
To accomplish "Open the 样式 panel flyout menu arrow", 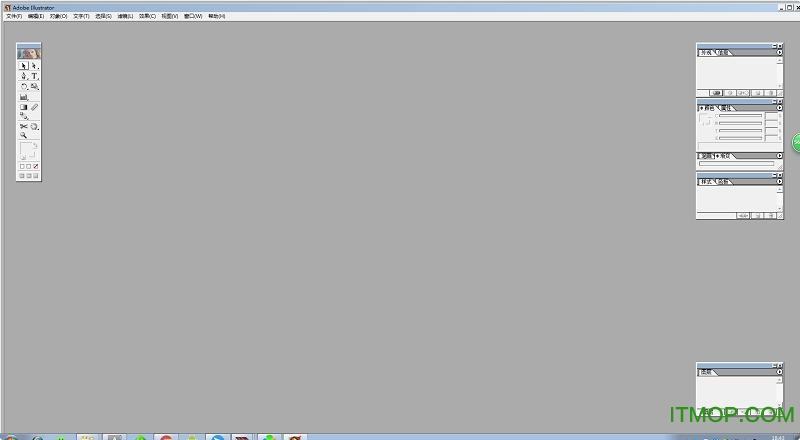I will tap(779, 181).
